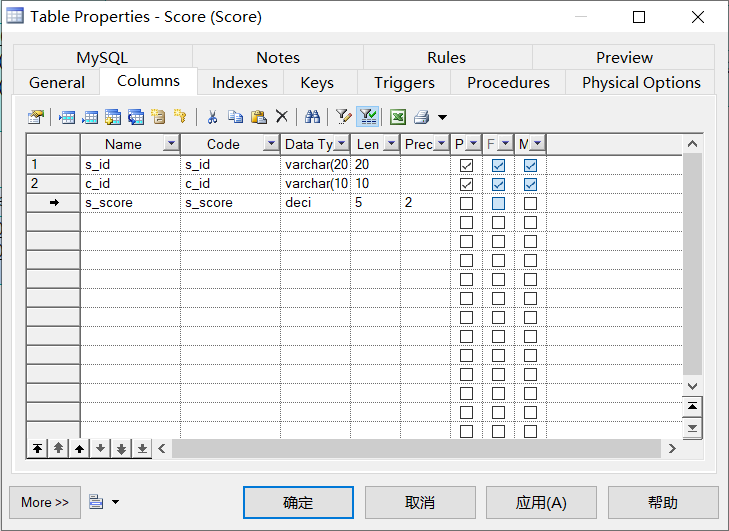Click the Create Key icon
Image resolution: width=729 pixels, height=531 pixels.
click(x=180, y=116)
